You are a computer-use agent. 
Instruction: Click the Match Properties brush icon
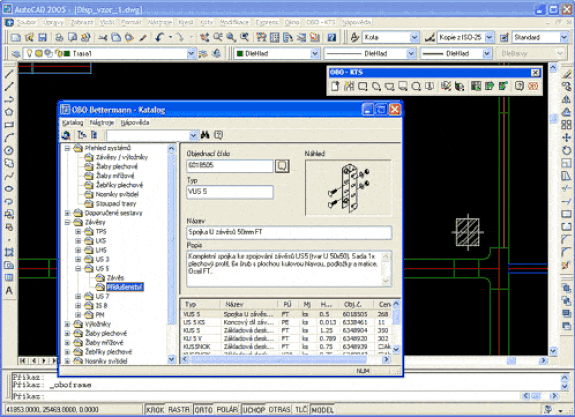click(x=143, y=37)
